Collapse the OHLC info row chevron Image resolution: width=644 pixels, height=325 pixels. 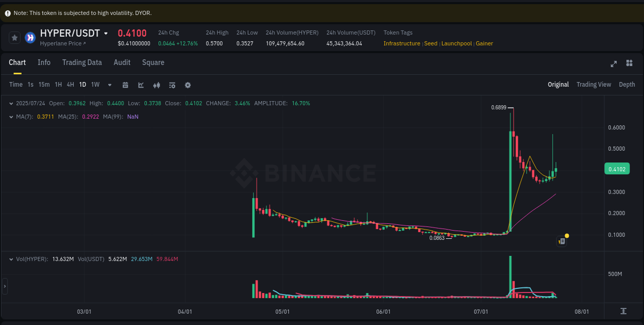click(x=11, y=103)
